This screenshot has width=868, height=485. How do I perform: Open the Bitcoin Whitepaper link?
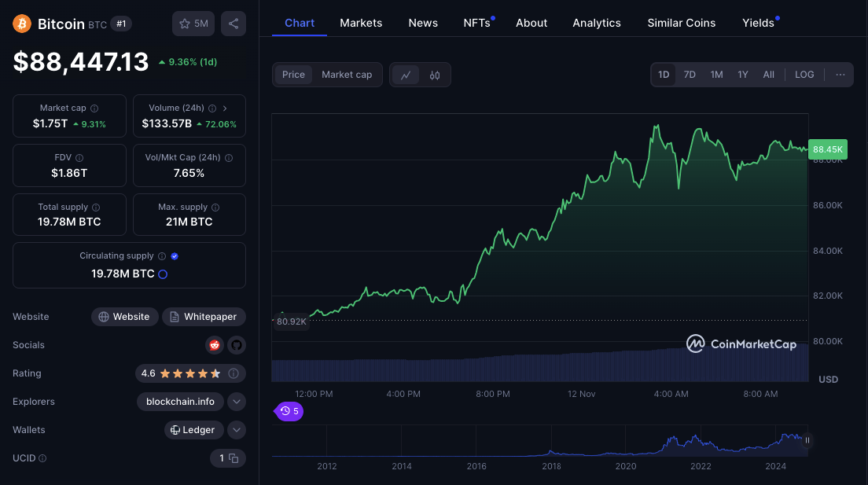204,317
